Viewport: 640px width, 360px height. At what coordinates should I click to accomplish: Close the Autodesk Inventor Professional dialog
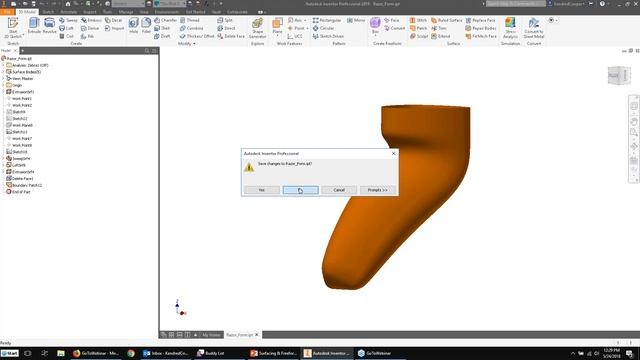click(393, 153)
